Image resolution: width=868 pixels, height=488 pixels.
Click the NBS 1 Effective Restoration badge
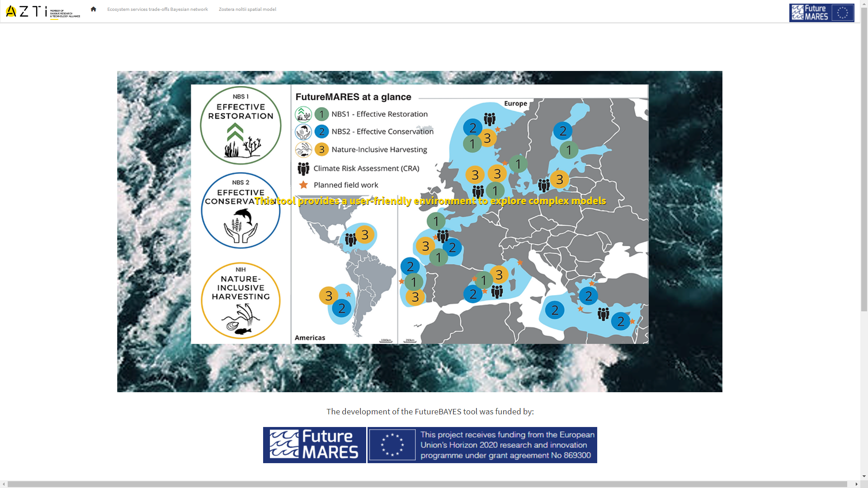coord(241,125)
